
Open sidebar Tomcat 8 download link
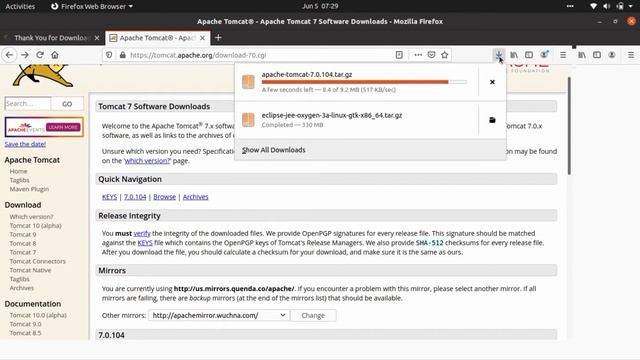[23, 244]
